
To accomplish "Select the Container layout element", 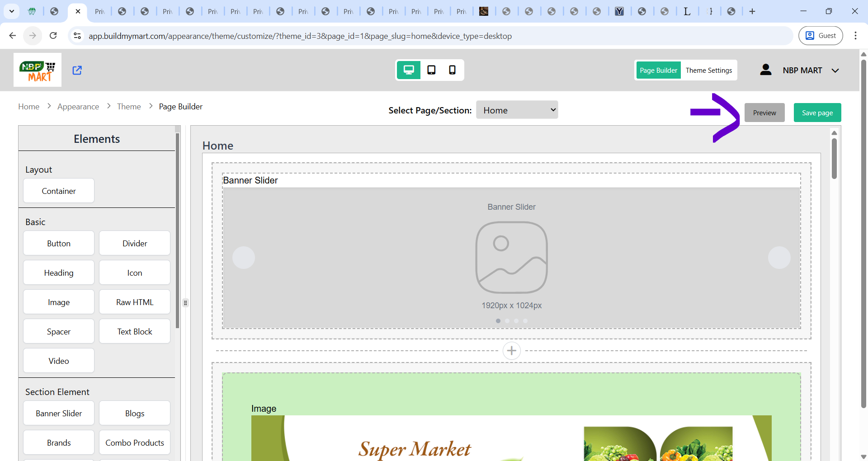I will tap(59, 191).
